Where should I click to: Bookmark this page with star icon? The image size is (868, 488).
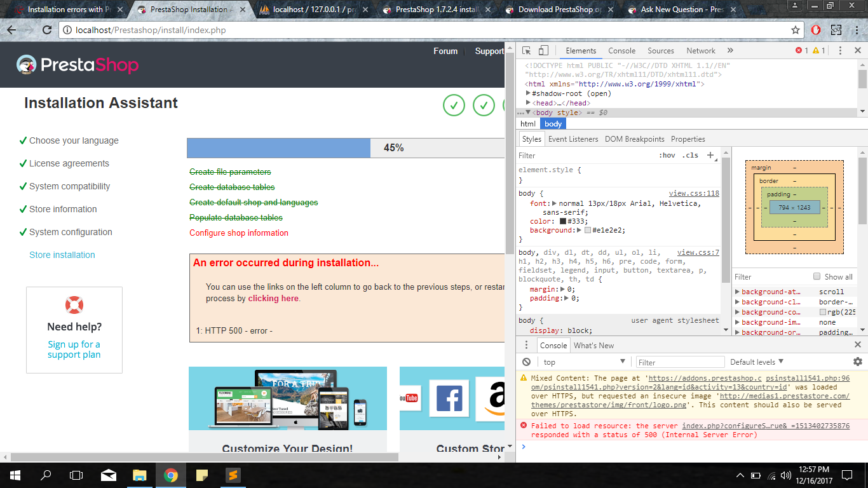tap(796, 30)
